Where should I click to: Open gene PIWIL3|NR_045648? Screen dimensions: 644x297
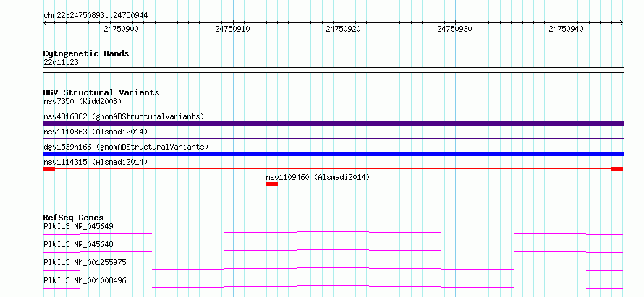point(78,244)
